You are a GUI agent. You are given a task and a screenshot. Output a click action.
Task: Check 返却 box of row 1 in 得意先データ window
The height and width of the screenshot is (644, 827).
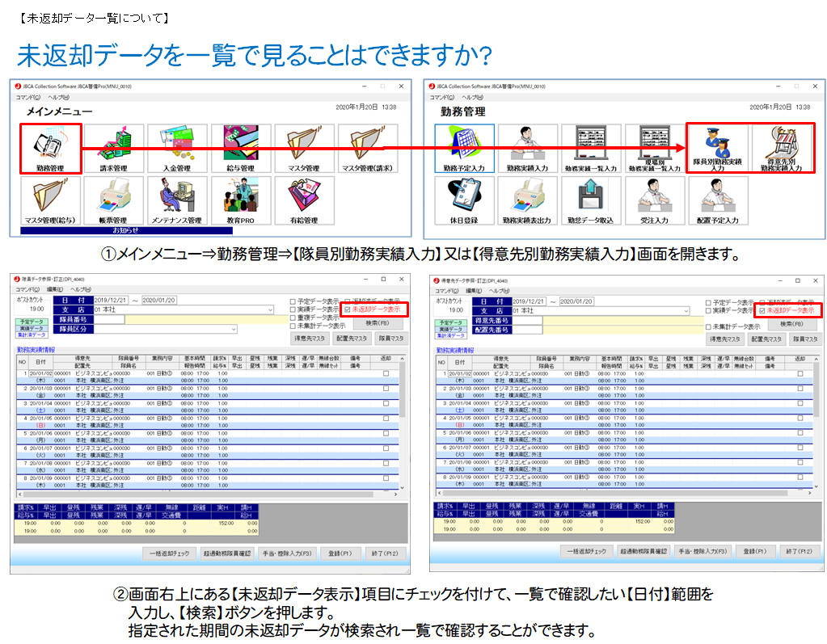pos(800,373)
